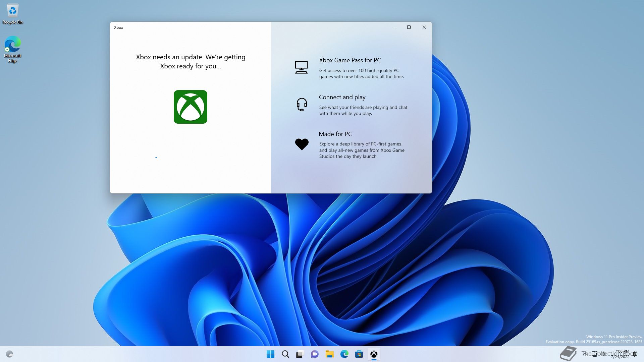The height and width of the screenshot is (362, 644).
Task: Open taskbar Search
Action: [x=285, y=354]
